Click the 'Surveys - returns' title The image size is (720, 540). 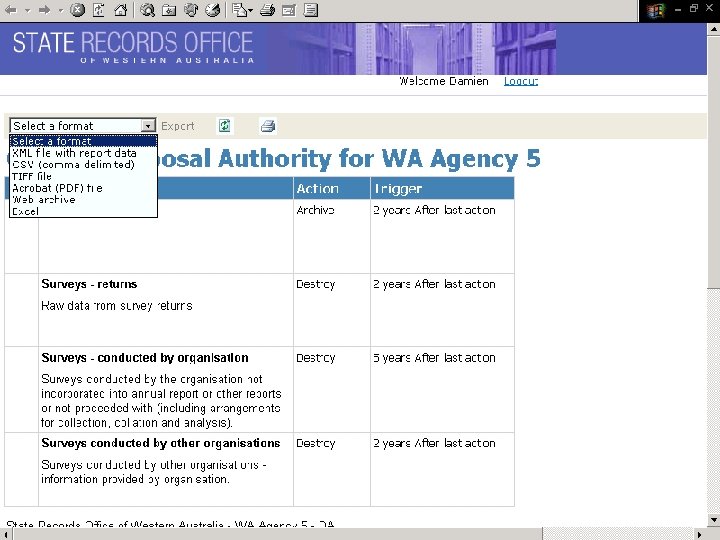(89, 284)
